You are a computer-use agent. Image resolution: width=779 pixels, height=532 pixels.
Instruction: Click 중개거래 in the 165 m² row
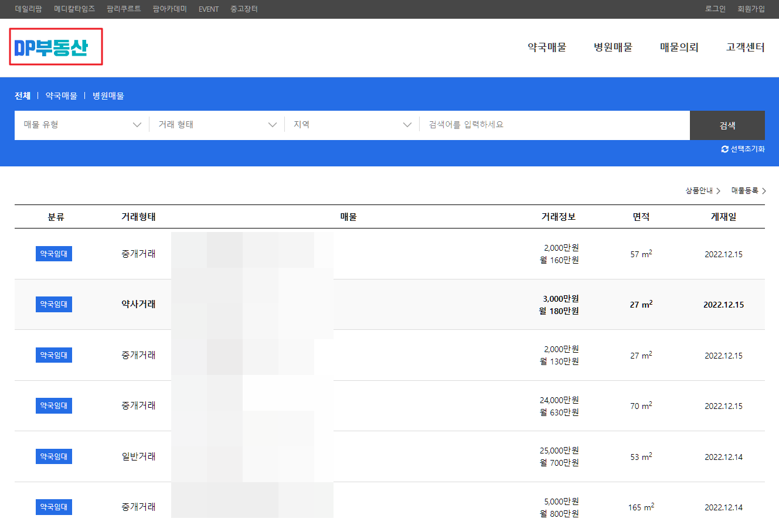[138, 507]
